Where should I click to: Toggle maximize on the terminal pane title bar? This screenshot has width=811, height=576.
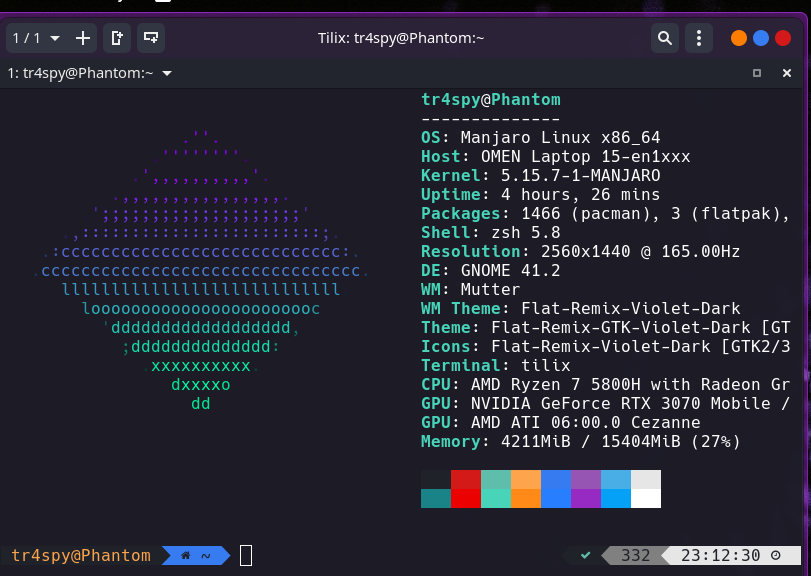[x=756, y=73]
